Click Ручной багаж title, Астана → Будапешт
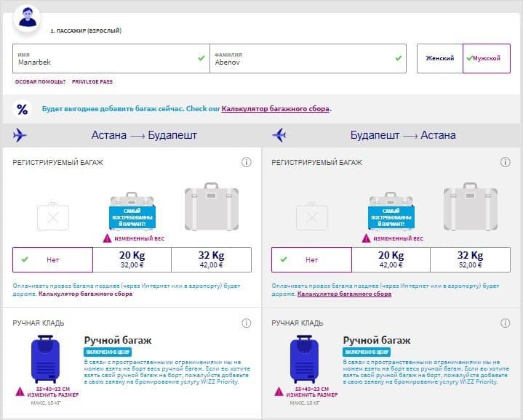The image size is (523, 420). [x=118, y=340]
